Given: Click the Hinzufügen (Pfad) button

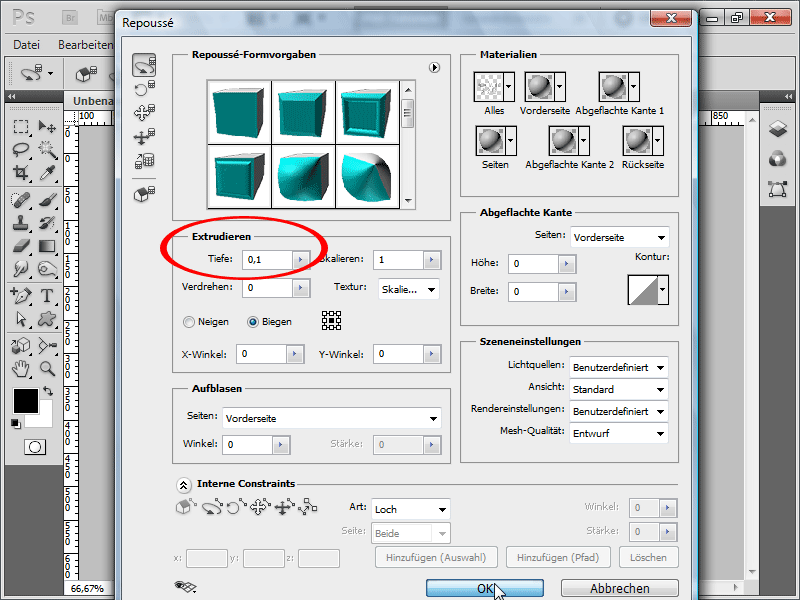Looking at the screenshot, I should pos(558,557).
